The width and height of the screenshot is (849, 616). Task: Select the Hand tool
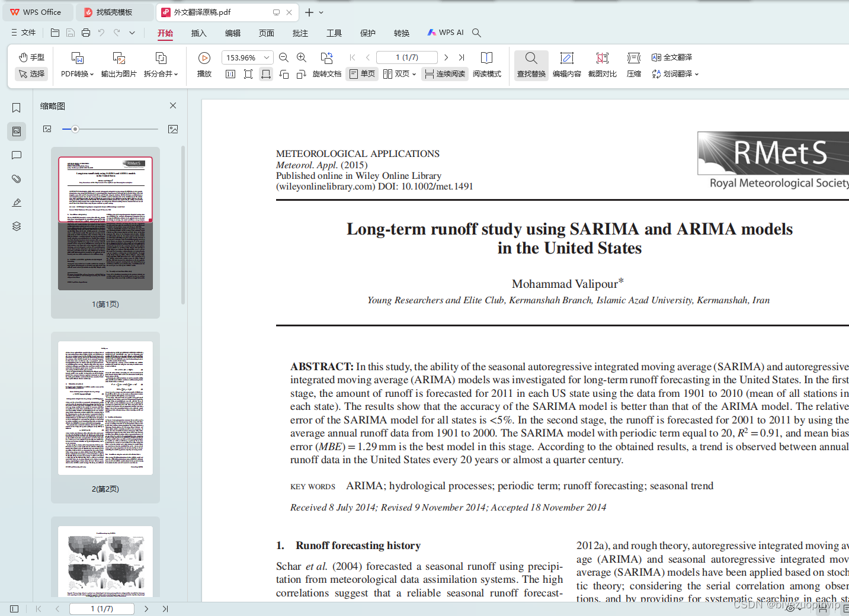[x=32, y=57]
